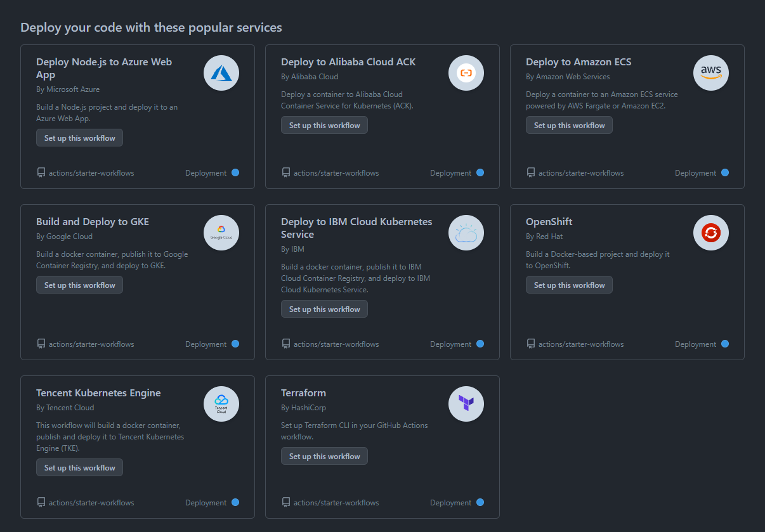This screenshot has width=765, height=532.
Task: Click 'By Alibaba Cloud' author text
Action: [x=310, y=77]
